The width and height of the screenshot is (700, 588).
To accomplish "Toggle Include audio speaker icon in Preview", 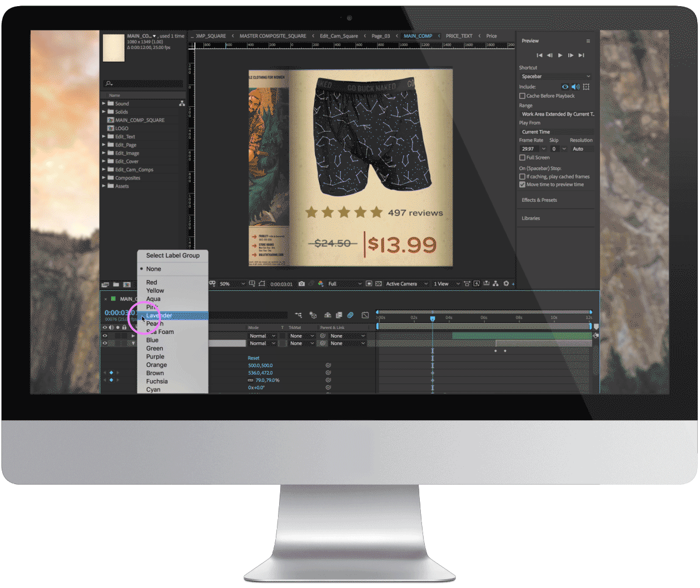I will click(x=575, y=87).
